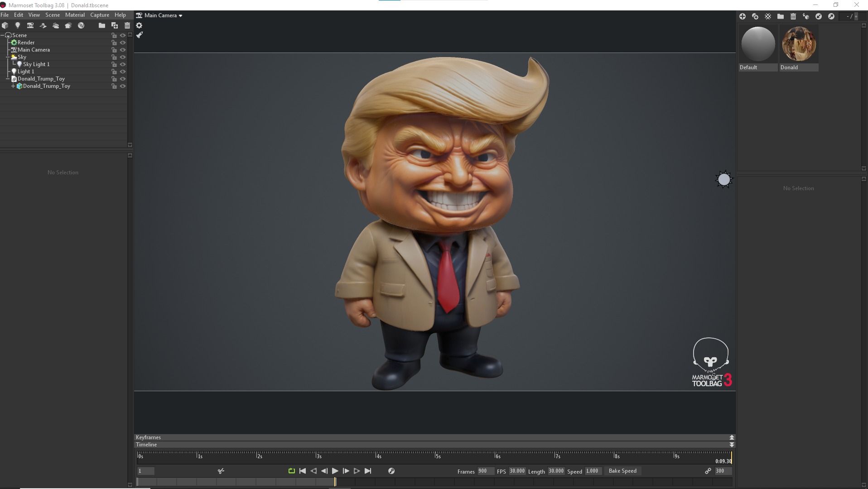Import a material using the down-left arrow icon

click(819, 16)
